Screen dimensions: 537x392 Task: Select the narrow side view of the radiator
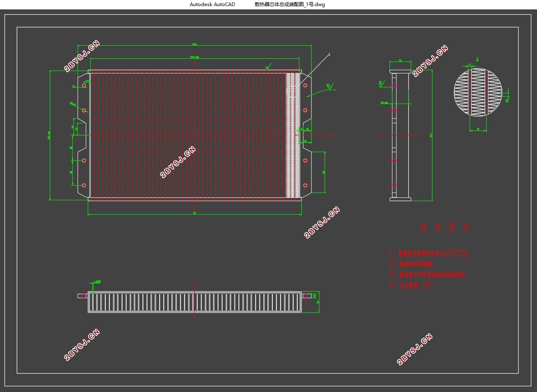pyautogui.click(x=400, y=136)
